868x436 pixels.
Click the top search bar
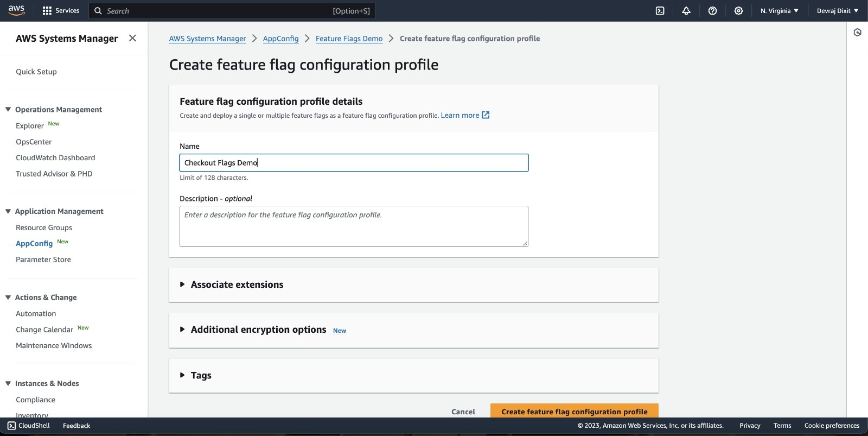click(232, 11)
